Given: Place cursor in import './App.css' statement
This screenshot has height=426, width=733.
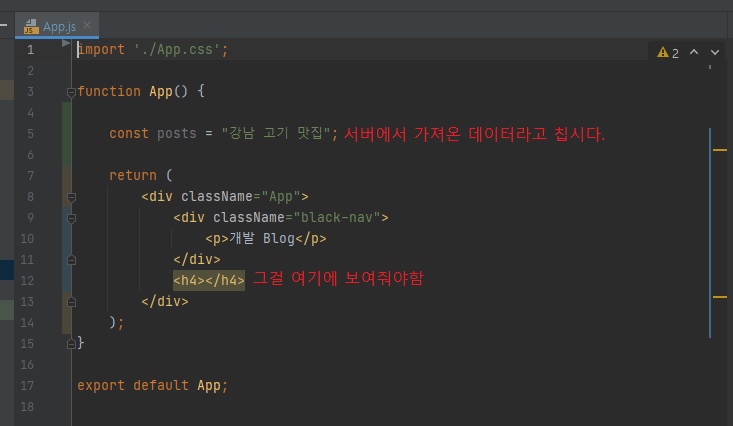Looking at the screenshot, I should 153,50.
